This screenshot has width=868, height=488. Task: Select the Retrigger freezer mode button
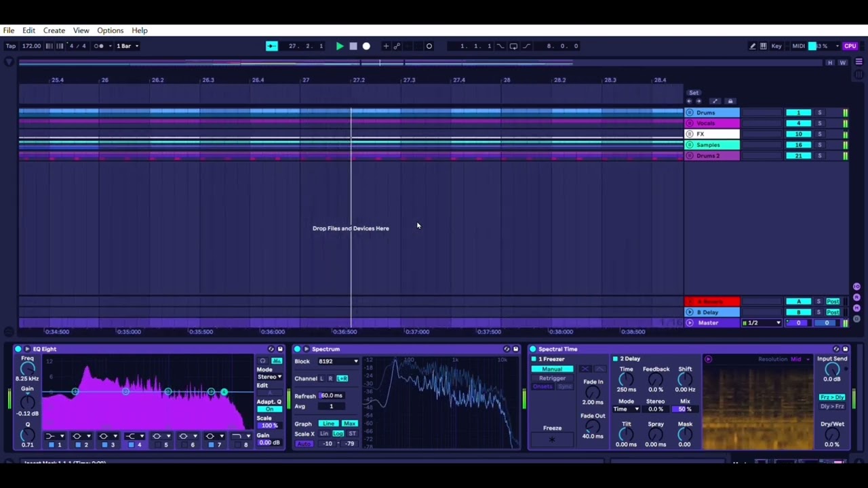tap(552, 378)
